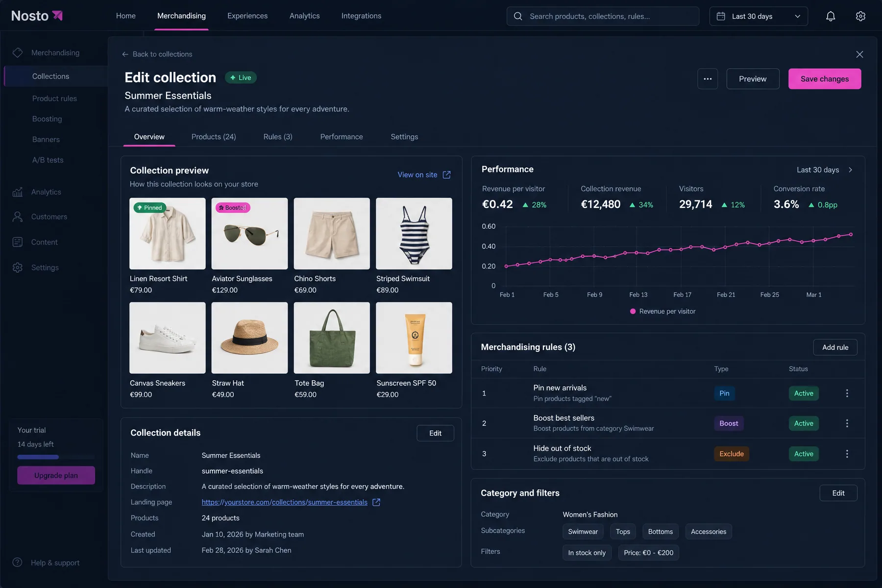882x588 pixels.
Task: Open the Performance tab
Action: 342,137
